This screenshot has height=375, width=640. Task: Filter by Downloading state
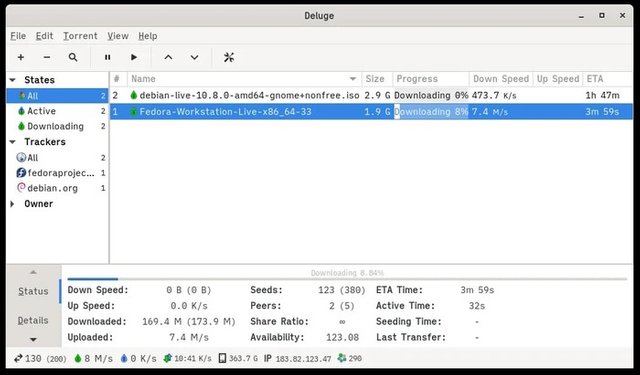click(x=57, y=126)
